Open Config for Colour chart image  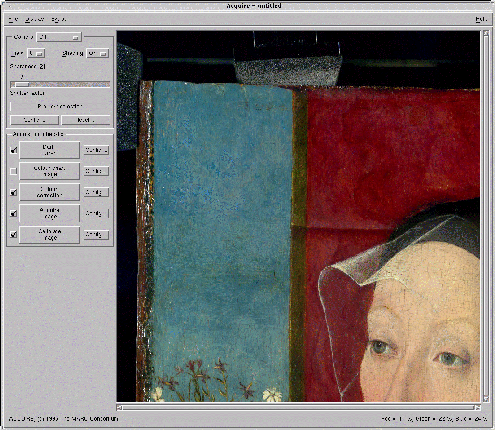point(96,171)
